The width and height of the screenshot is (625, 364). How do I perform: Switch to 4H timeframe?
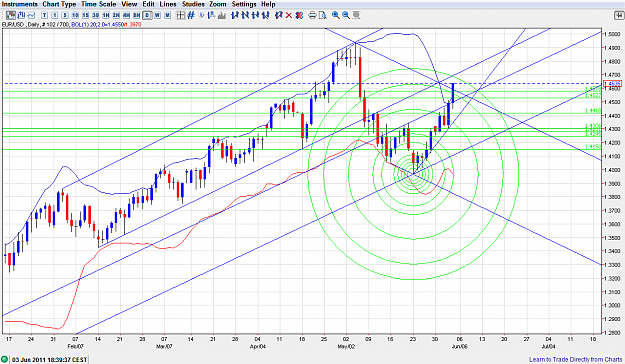(126, 15)
